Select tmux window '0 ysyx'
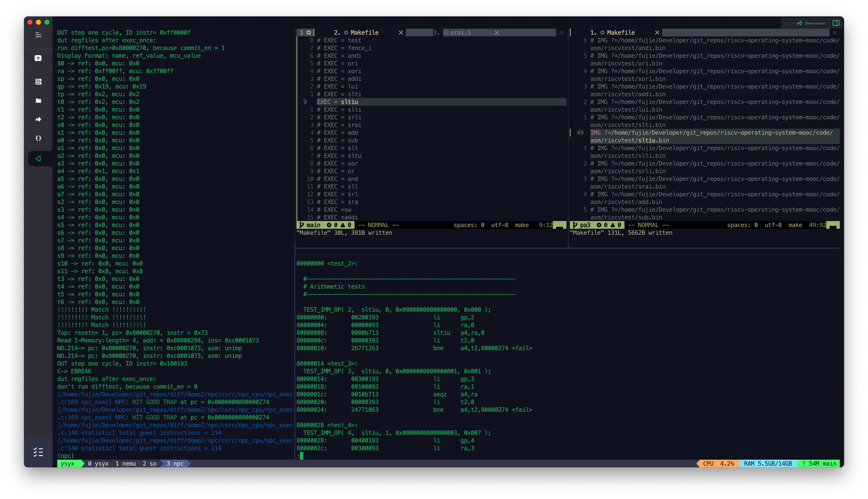Viewport: 868px width, 499px height. [98, 463]
